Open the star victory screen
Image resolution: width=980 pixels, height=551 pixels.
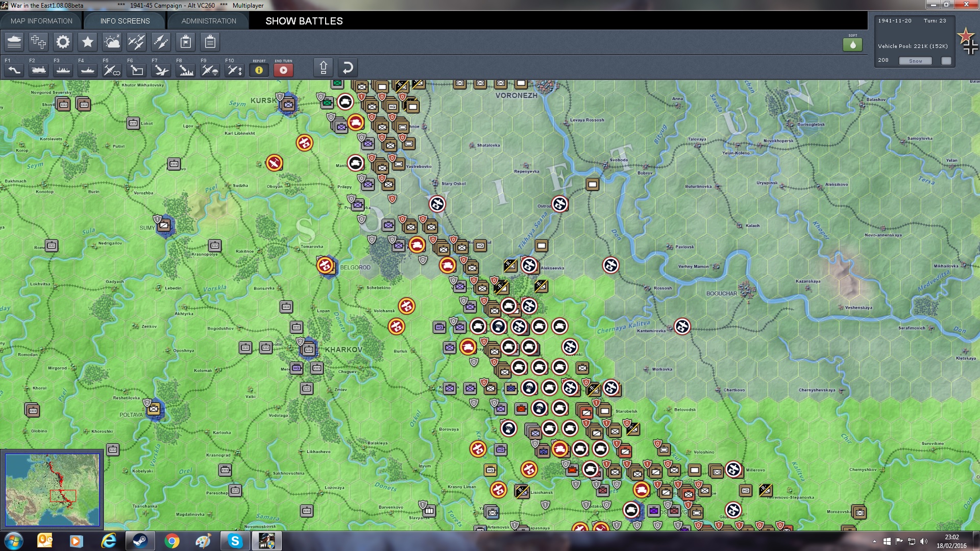(x=87, y=42)
